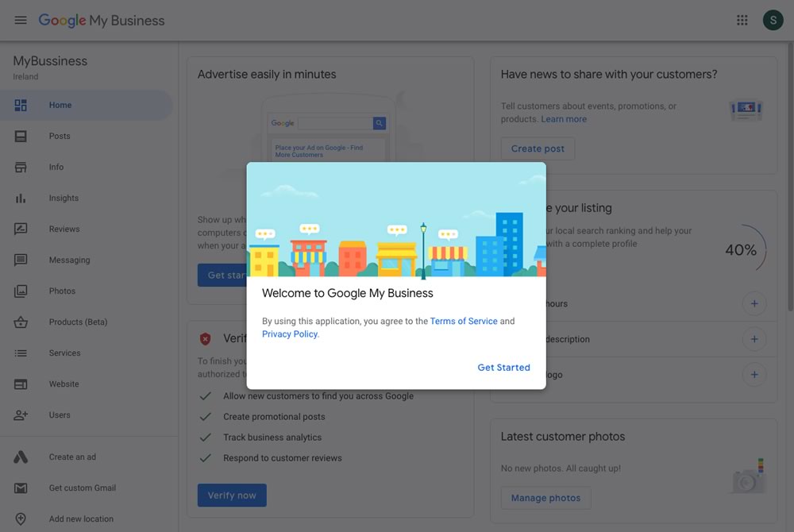Click the Messaging chat icon
The height and width of the screenshot is (532, 794).
click(x=21, y=260)
